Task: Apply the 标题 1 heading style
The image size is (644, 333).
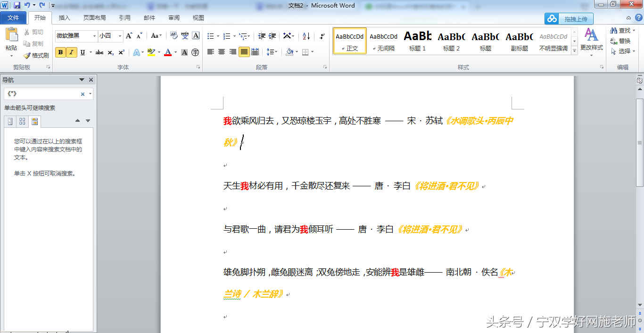Action: click(x=418, y=41)
